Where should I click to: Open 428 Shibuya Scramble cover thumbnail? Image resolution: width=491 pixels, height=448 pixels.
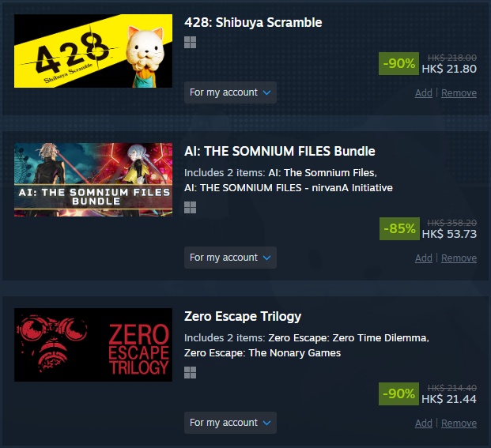[93, 51]
